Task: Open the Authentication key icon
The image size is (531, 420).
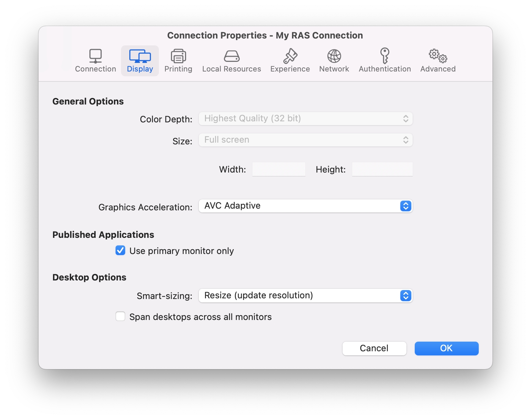Action: click(384, 56)
